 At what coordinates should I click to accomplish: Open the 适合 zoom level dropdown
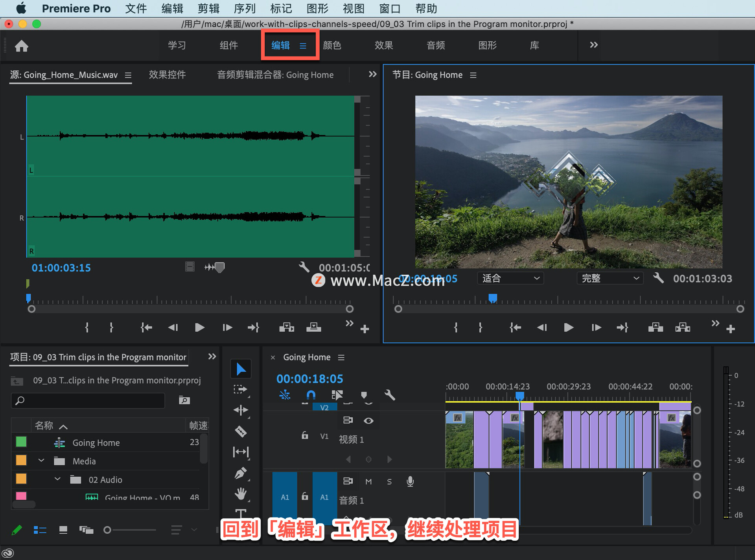coord(510,278)
